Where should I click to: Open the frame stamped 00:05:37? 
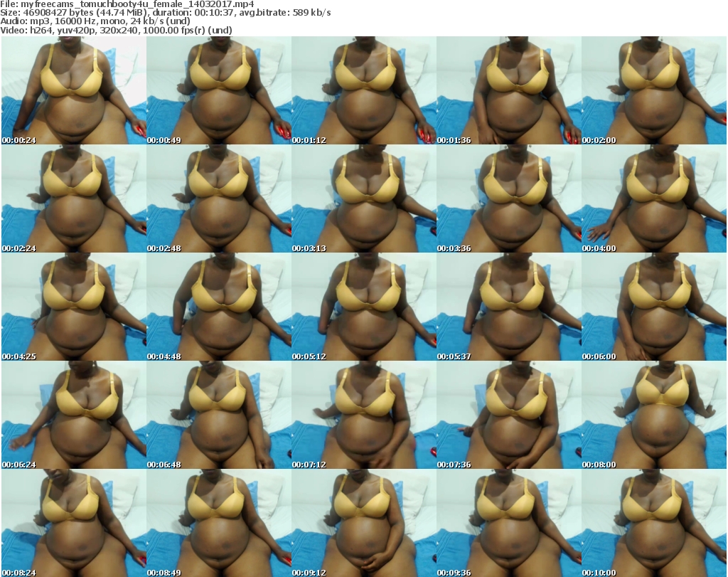coord(509,307)
